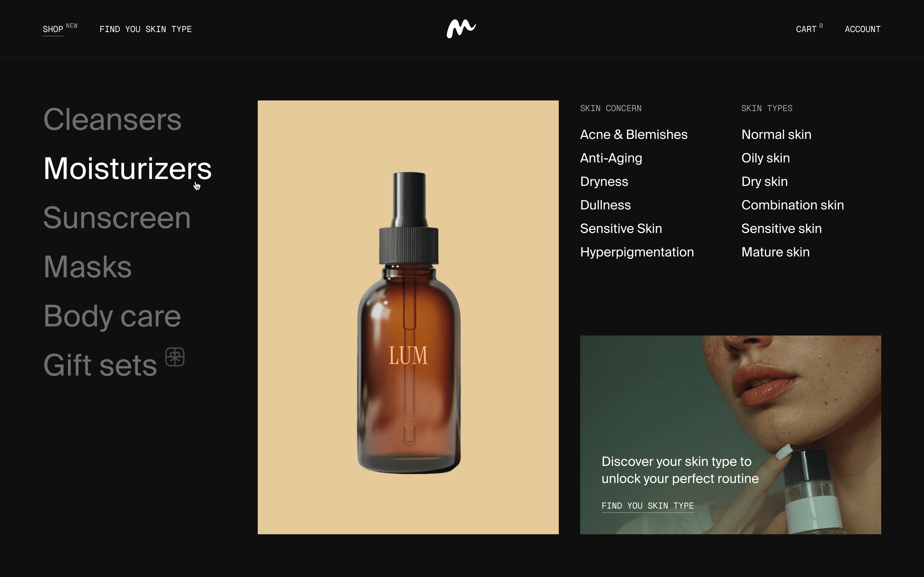Select Oily skin type
The image size is (924, 577).
765,158
